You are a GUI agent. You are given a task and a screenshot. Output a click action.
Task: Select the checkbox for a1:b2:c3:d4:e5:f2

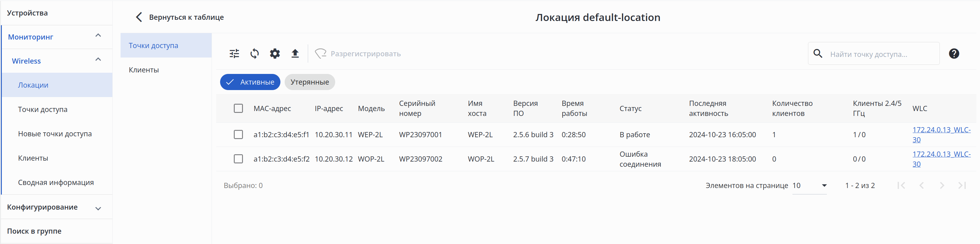(238, 159)
